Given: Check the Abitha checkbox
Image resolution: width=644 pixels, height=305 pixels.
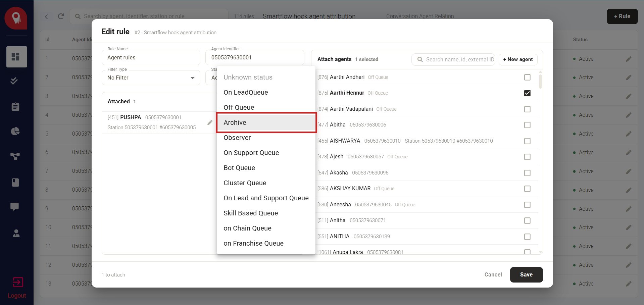Looking at the screenshot, I should 527,125.
